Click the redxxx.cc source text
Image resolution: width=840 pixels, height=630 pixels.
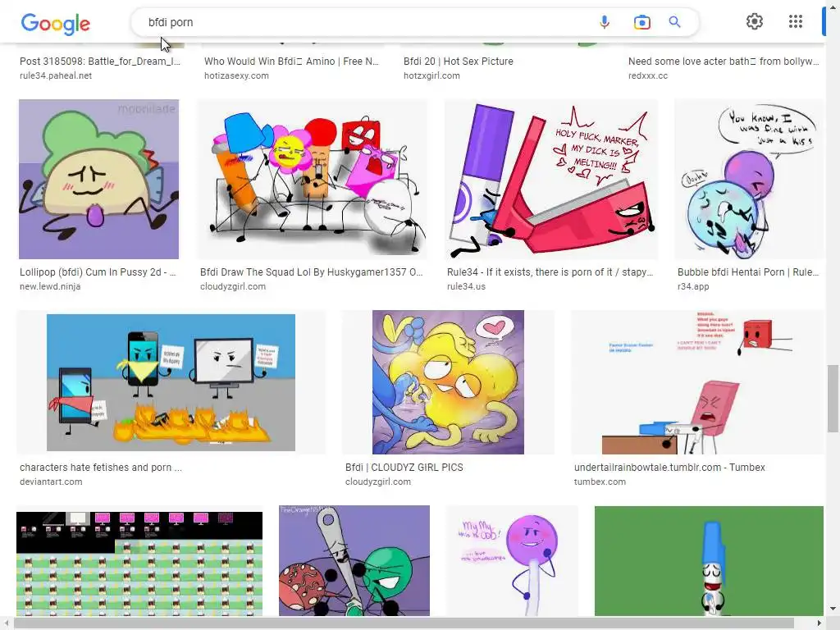tap(648, 75)
